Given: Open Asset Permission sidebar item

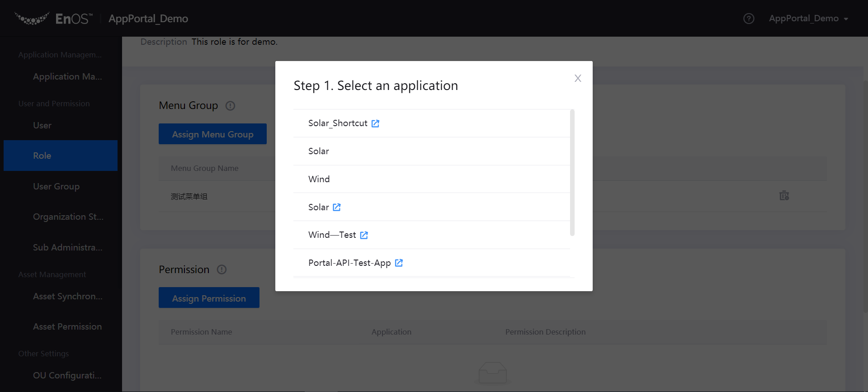Looking at the screenshot, I should click(67, 326).
